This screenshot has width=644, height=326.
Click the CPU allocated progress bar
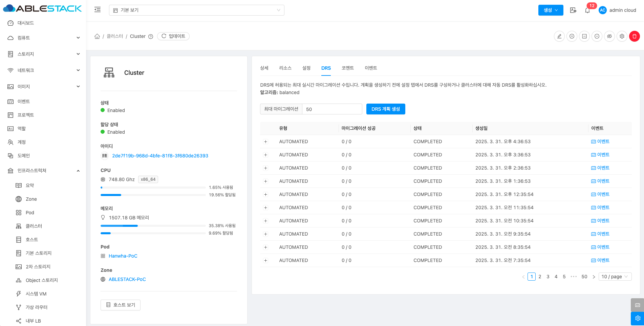pos(153,195)
